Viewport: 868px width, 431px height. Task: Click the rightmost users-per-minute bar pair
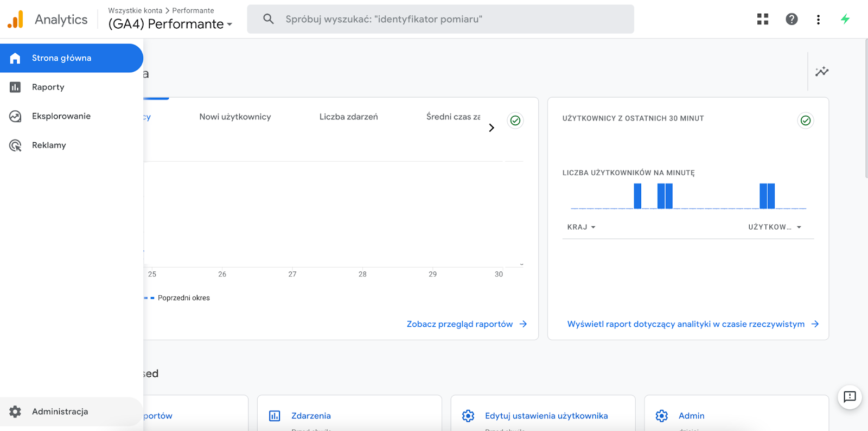(767, 196)
